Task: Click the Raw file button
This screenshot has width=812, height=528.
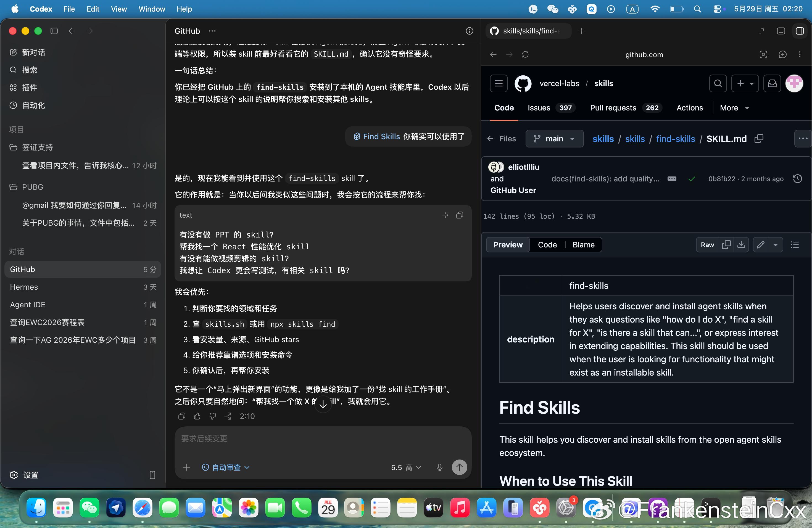Action: [x=707, y=245]
